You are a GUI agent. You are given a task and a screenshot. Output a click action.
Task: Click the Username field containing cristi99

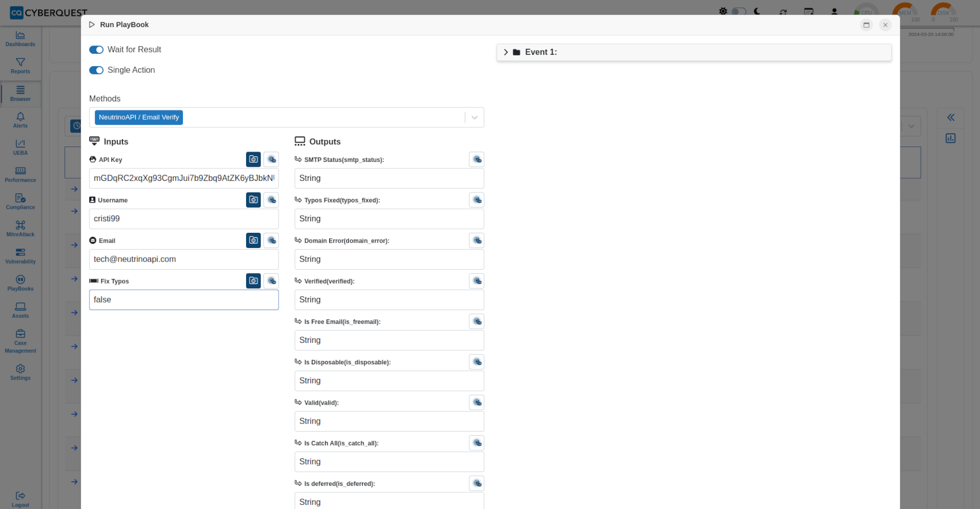[x=184, y=219]
